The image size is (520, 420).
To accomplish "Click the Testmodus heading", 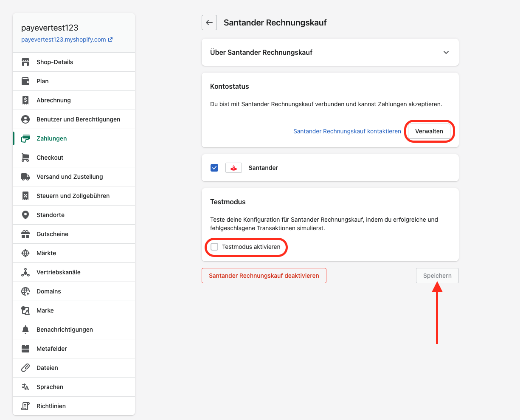I will (228, 202).
